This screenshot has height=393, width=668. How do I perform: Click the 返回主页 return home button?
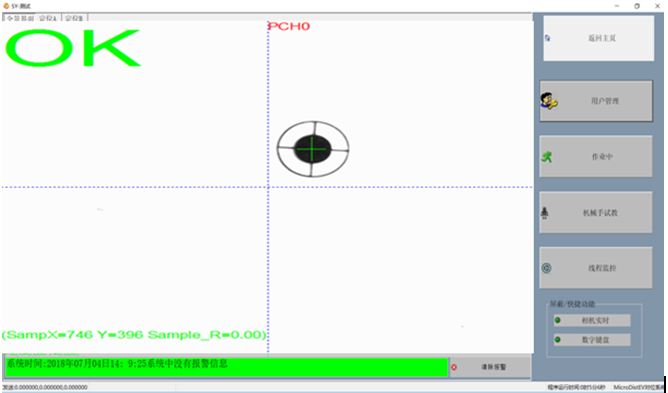pyautogui.click(x=599, y=38)
